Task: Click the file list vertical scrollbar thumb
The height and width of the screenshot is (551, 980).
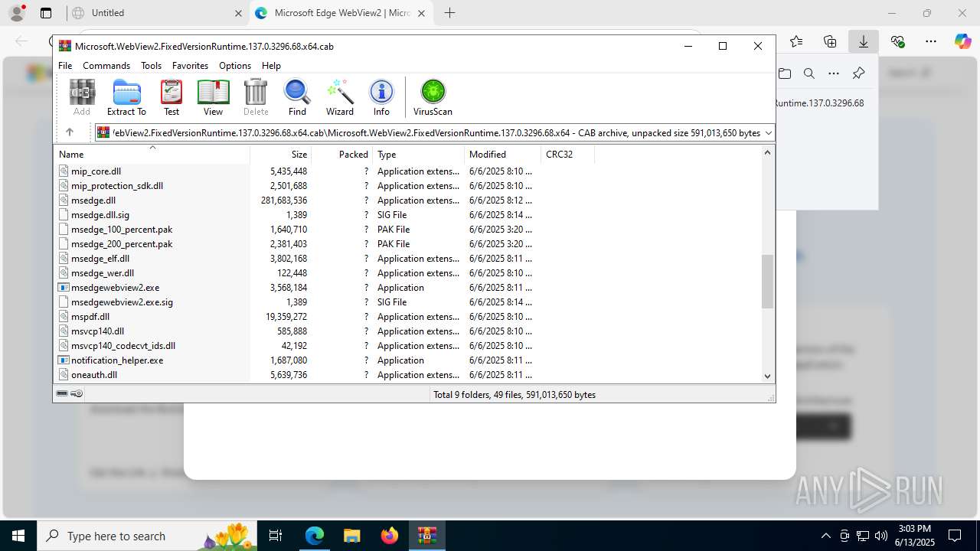Action: pyautogui.click(x=767, y=282)
